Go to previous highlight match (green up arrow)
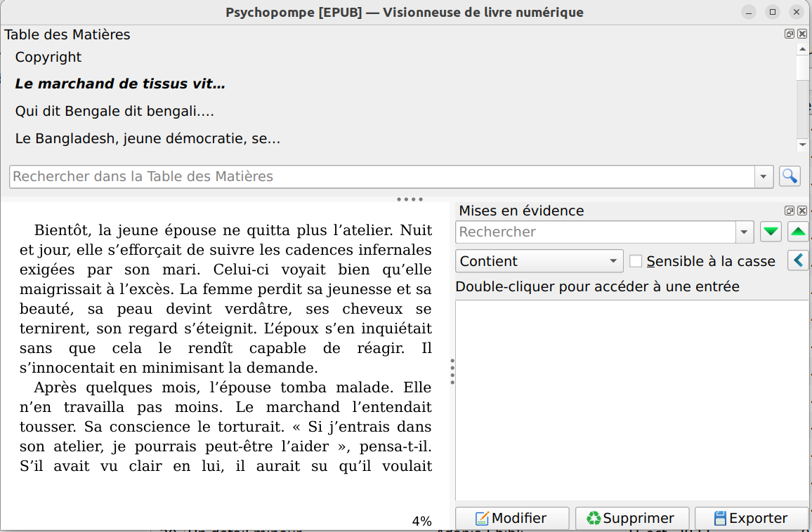This screenshot has width=812, height=532. pos(799,232)
